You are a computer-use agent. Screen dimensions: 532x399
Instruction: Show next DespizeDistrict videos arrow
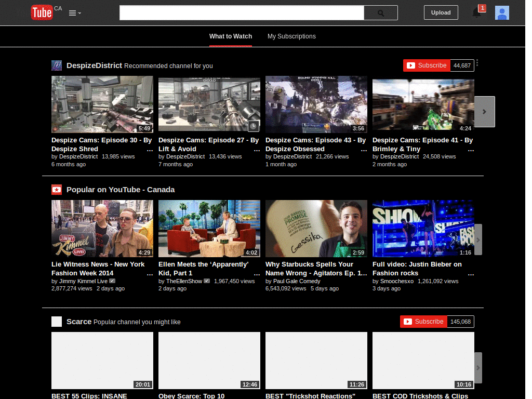tap(485, 112)
